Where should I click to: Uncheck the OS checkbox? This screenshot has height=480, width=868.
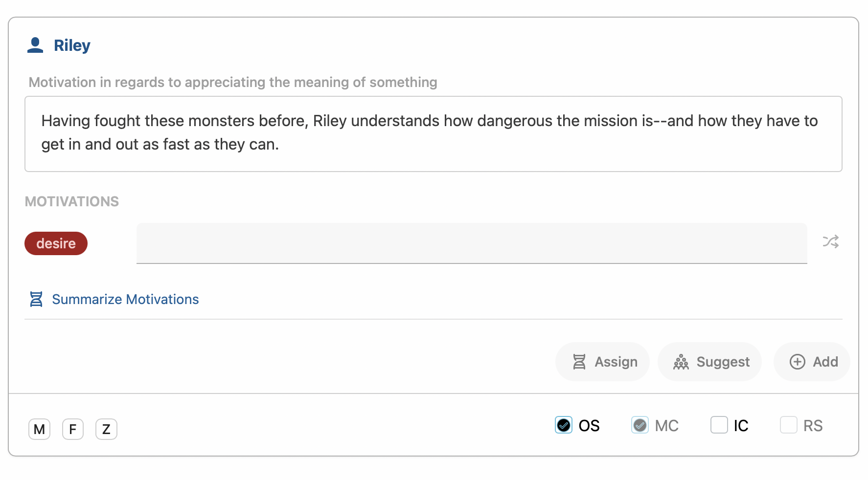click(x=564, y=425)
